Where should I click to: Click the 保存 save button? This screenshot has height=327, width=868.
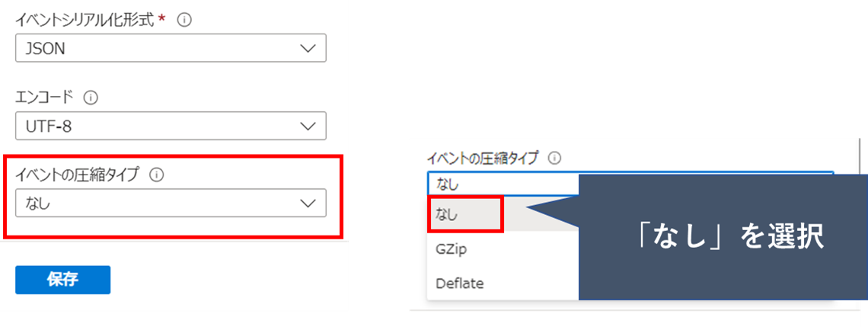[x=62, y=280]
